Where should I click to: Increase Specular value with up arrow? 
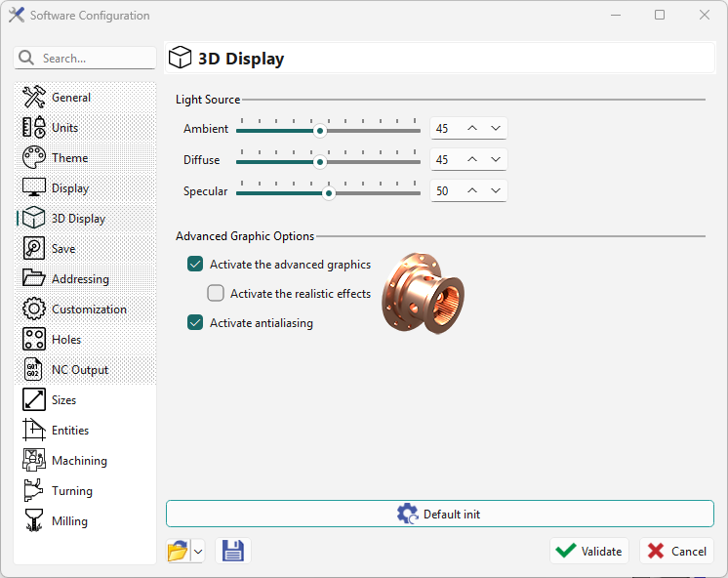(472, 191)
